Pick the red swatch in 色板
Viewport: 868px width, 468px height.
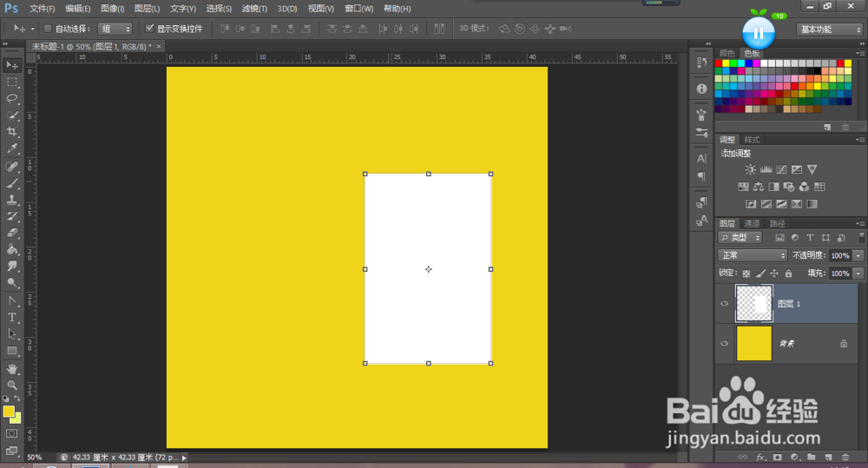pyautogui.click(x=719, y=63)
